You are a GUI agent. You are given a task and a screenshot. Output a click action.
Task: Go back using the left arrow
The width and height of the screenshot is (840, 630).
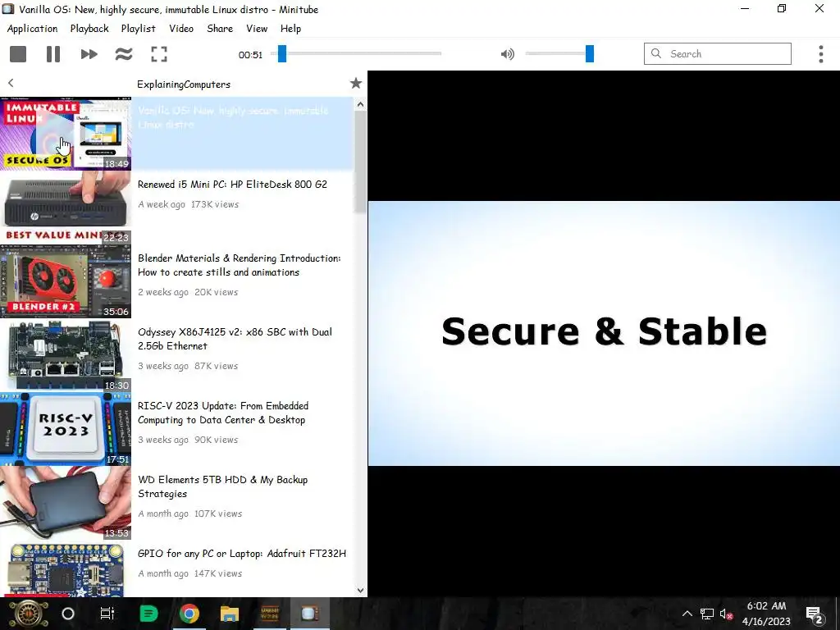(11, 83)
